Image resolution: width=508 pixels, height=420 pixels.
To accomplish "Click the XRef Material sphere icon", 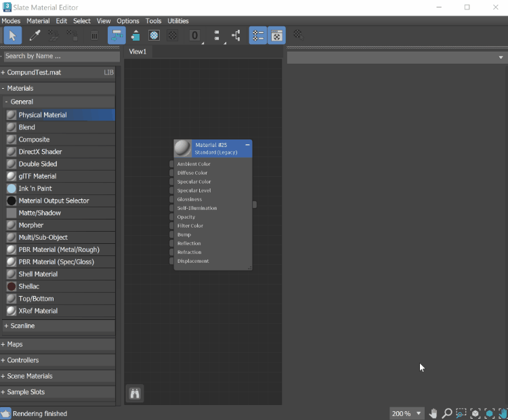I will 12,311.
